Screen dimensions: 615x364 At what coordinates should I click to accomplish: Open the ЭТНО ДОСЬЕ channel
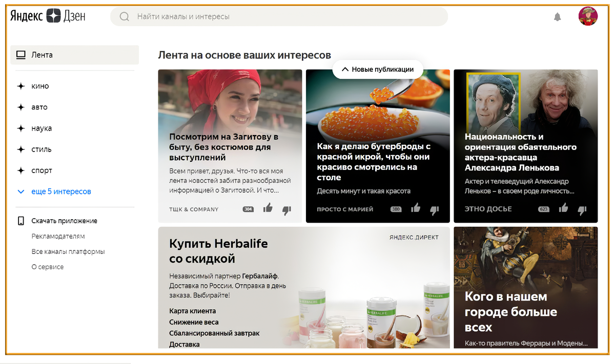click(488, 209)
